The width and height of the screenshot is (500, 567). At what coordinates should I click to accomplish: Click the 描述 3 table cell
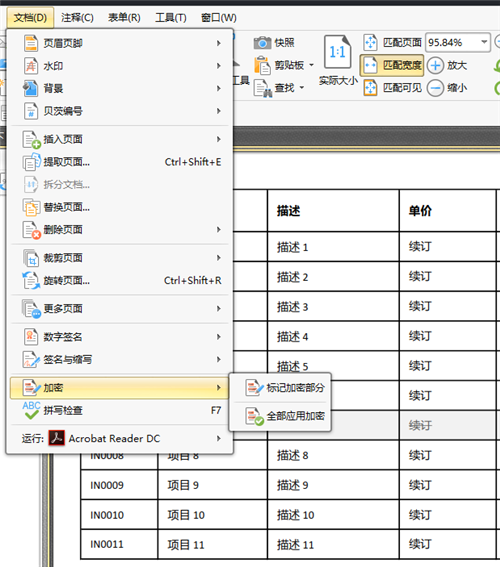pyautogui.click(x=333, y=307)
